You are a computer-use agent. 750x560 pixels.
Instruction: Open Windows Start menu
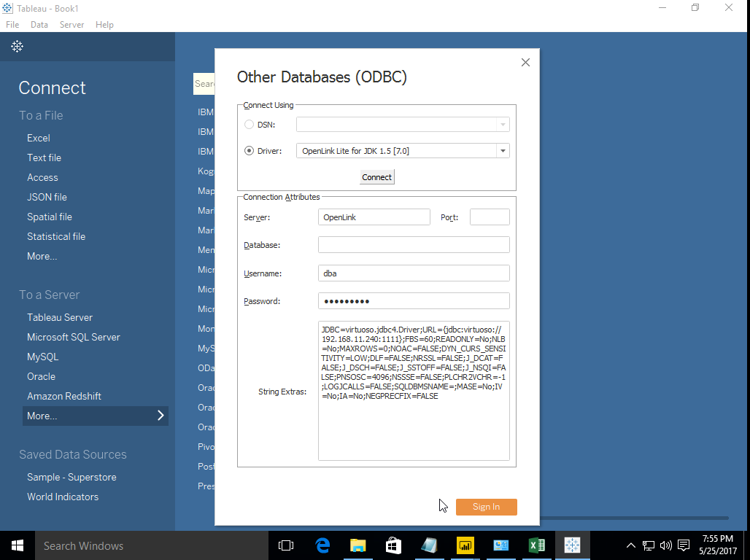pyautogui.click(x=18, y=545)
